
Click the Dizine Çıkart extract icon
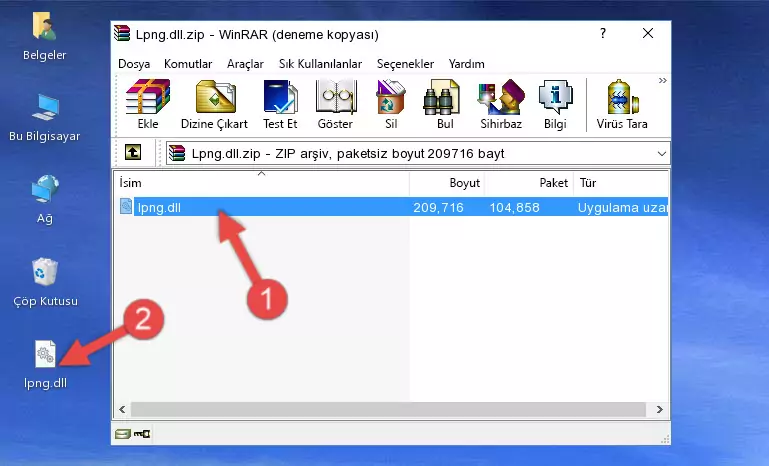(215, 104)
